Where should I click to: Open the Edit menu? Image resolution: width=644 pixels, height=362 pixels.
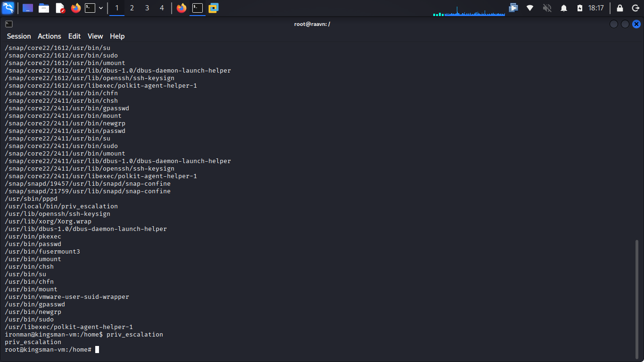(74, 36)
